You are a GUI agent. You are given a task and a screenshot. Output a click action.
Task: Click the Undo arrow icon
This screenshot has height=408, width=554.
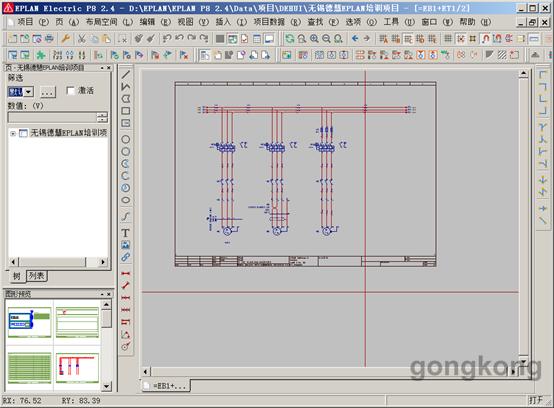pyautogui.click(x=179, y=39)
